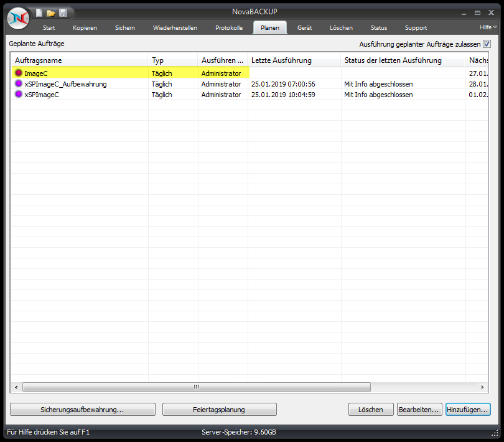Click the scrollbar right arrow
The width and height of the screenshot is (504, 442).
point(482,387)
